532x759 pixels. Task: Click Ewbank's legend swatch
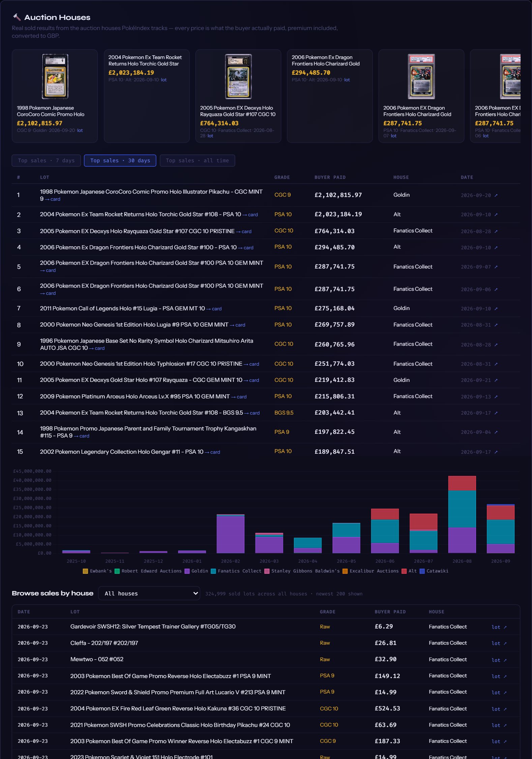click(85, 571)
